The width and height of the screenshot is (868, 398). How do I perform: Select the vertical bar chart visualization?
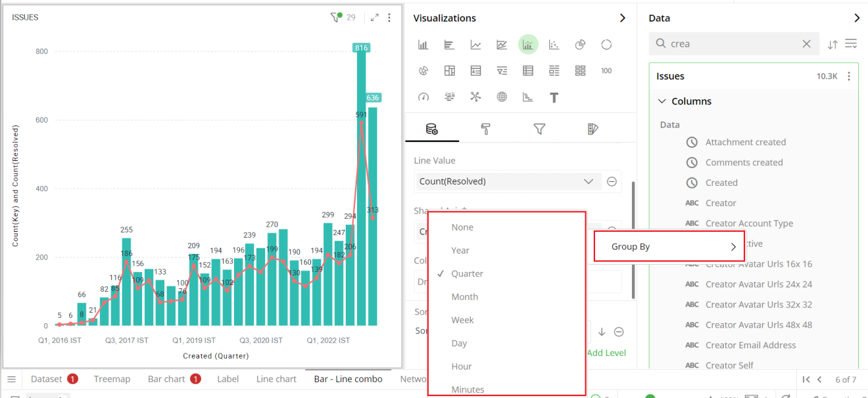(423, 45)
